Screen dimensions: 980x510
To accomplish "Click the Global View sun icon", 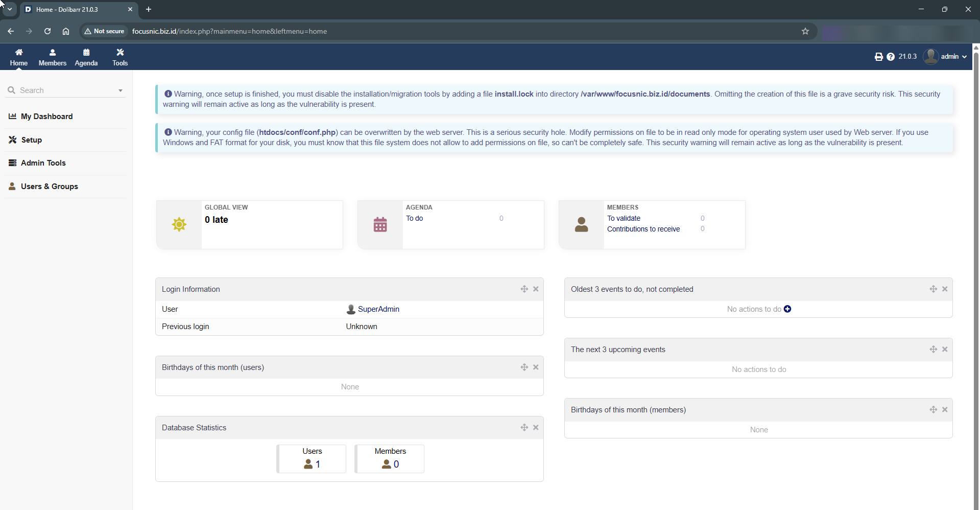I will click(x=179, y=225).
